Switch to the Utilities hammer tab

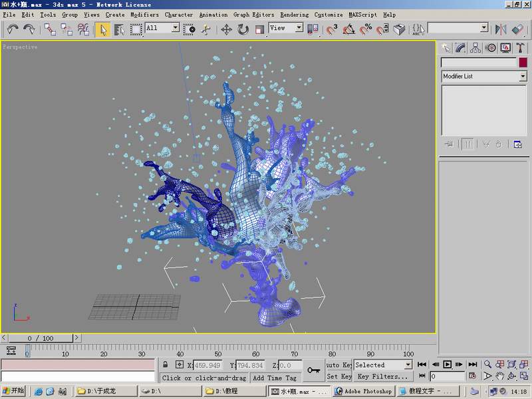pos(521,47)
